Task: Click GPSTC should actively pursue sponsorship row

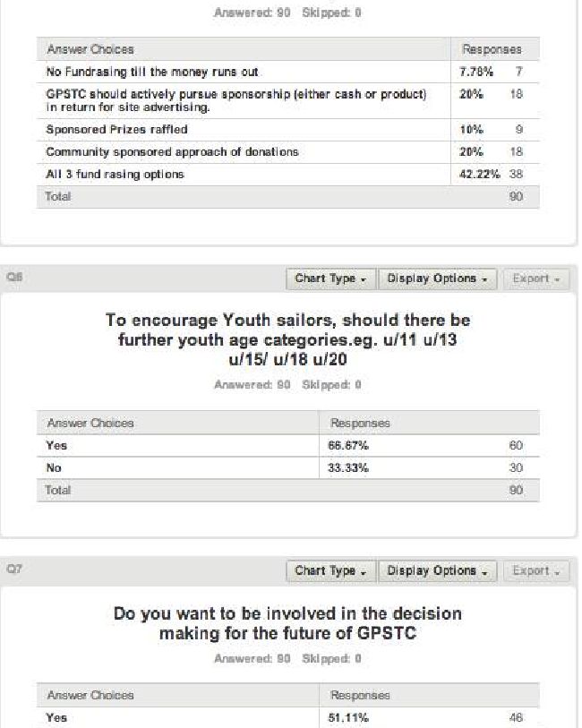Action: point(287,101)
